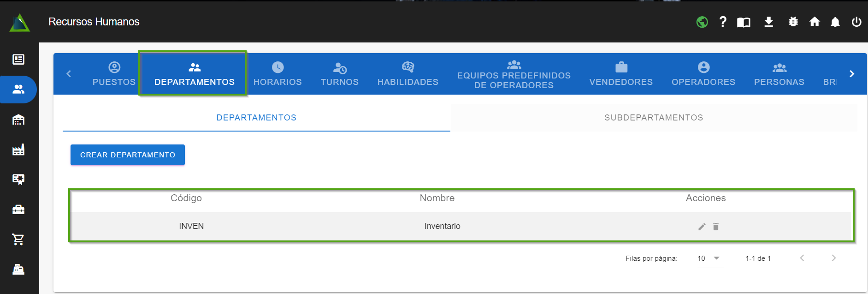Delete the INVEN department with trash icon
This screenshot has width=868, height=294.
click(716, 227)
